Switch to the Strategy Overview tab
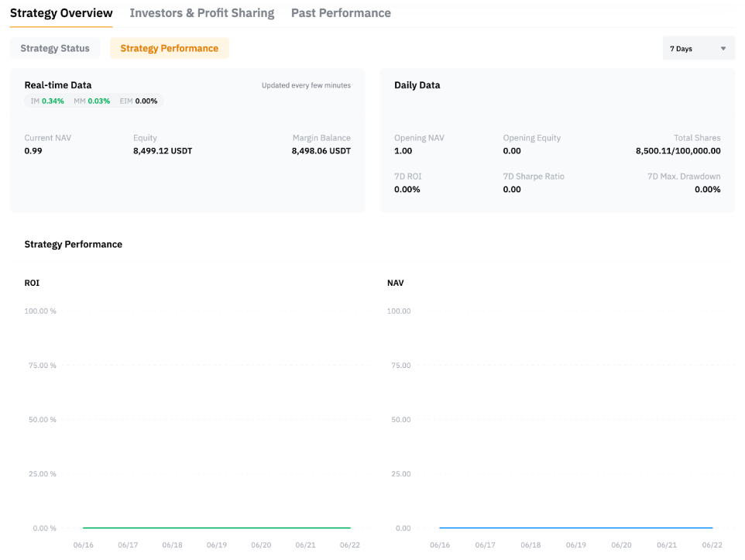The height and width of the screenshot is (560, 745). [x=61, y=13]
